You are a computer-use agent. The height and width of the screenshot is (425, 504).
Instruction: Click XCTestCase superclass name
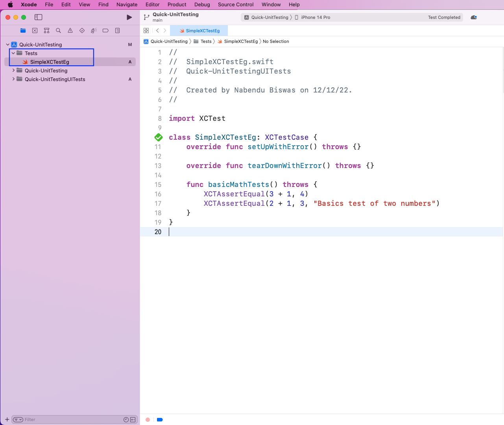287,137
